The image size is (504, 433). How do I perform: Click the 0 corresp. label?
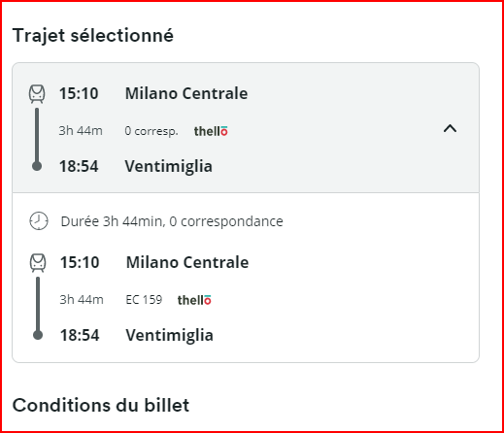point(151,131)
